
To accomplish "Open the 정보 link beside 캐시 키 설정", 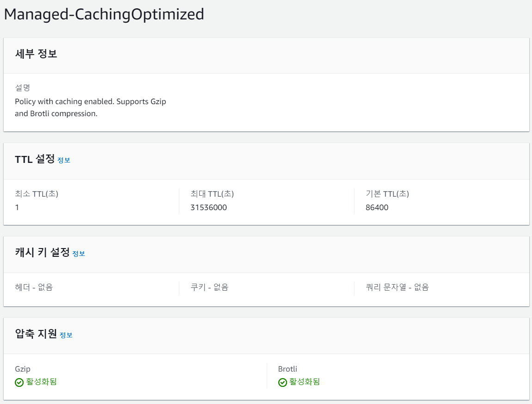I will click(79, 254).
